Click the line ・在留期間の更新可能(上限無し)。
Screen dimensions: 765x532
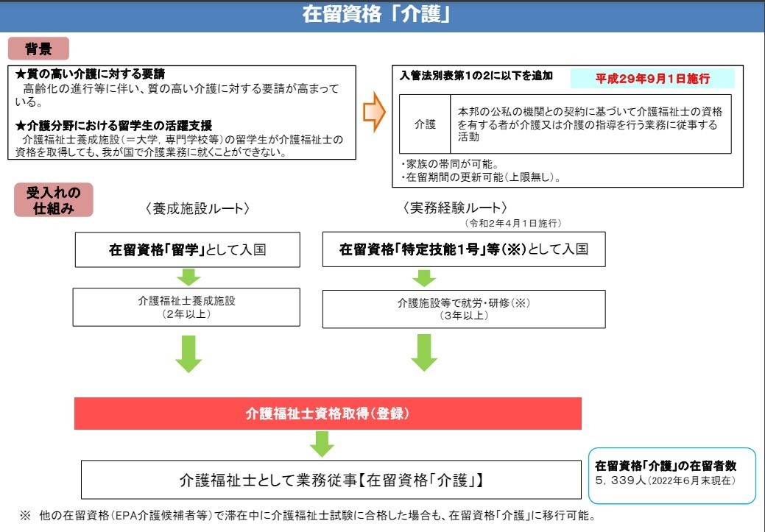481,177
